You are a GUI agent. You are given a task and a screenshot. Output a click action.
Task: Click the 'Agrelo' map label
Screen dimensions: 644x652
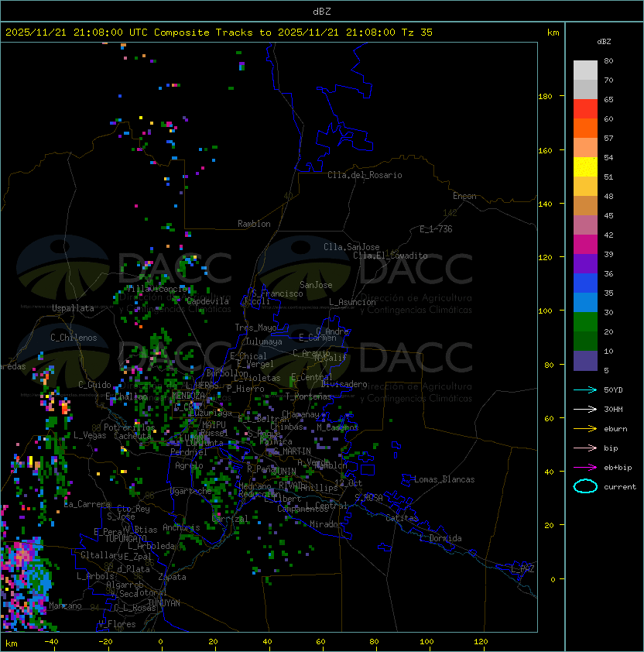189,465
